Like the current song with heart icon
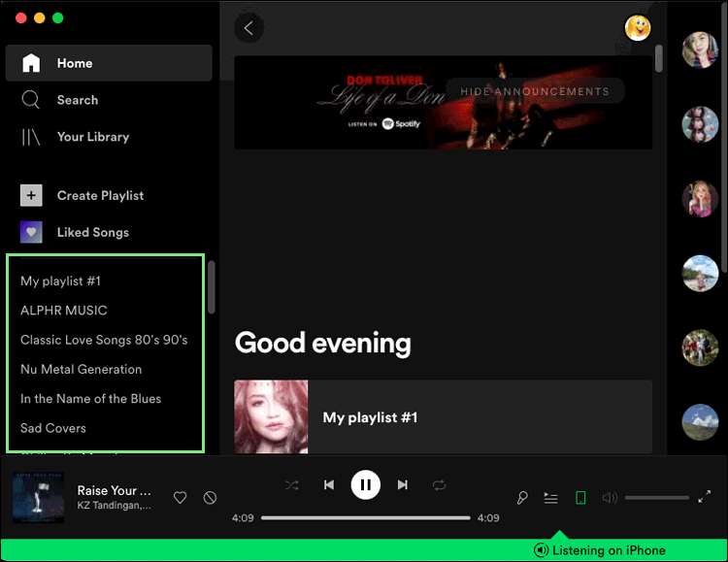The height and width of the screenshot is (562, 728). click(181, 497)
